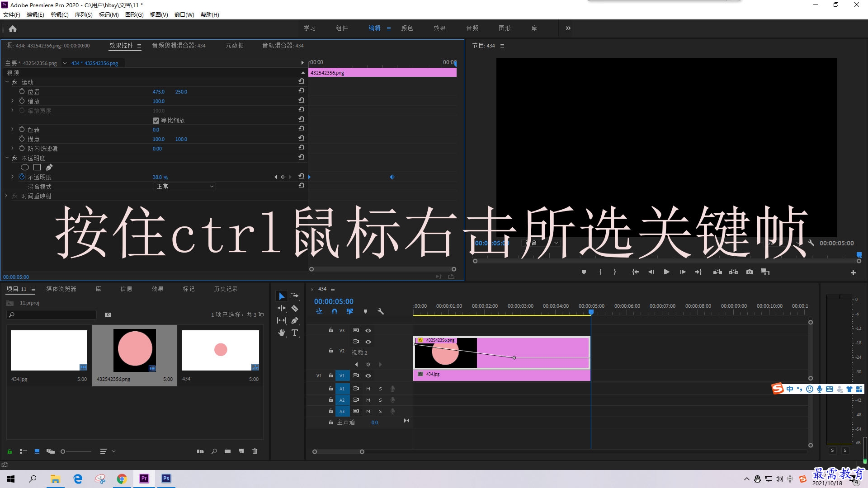868x488 pixels.
Task: Select the Selection tool arrow
Action: [282, 296]
